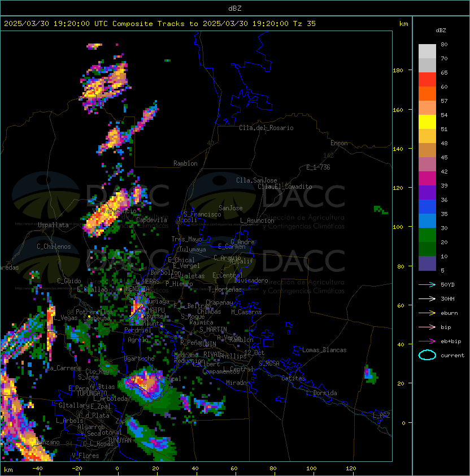Click the 'Clla.El_Cavadito' place label
470x476 pixels.
click(285, 187)
